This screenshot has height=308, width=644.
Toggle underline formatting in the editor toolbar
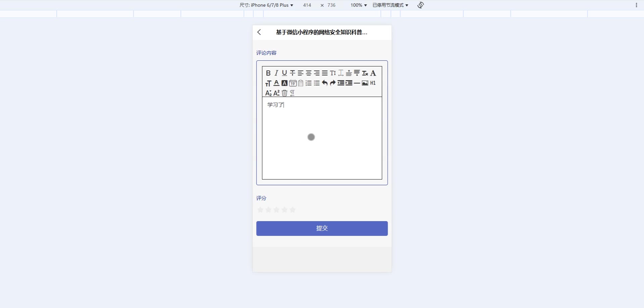tap(284, 73)
